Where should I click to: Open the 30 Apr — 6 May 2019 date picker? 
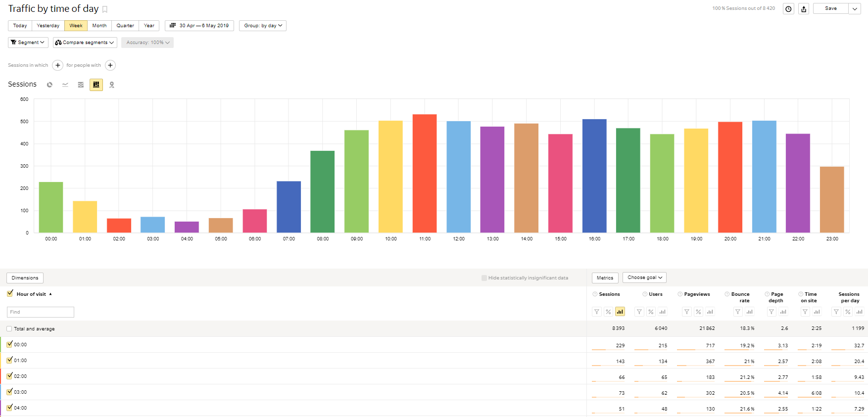(199, 26)
